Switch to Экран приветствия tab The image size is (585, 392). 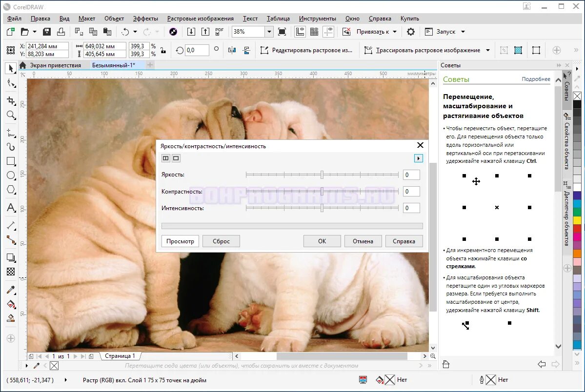(x=55, y=65)
